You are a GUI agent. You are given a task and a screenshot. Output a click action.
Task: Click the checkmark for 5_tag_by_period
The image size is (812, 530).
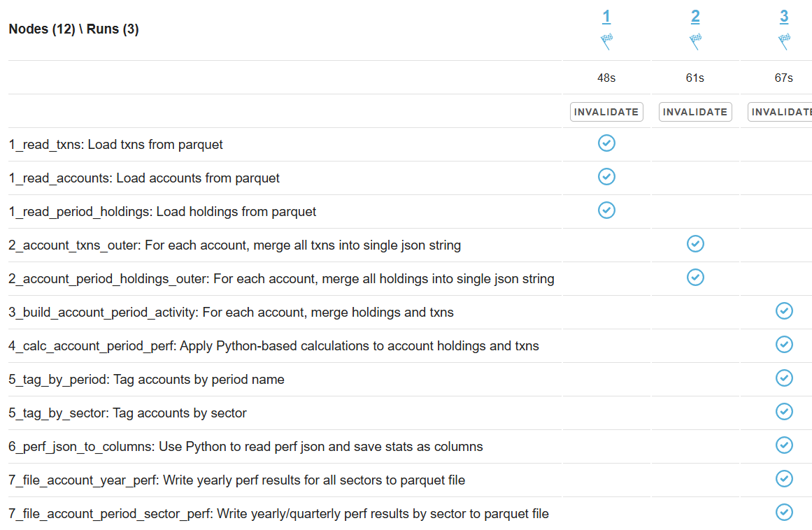(784, 378)
